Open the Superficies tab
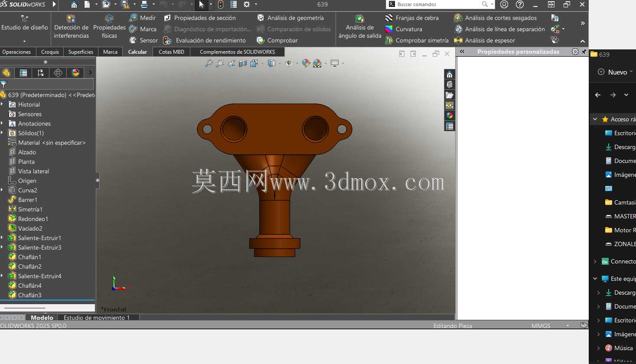636x364 pixels. [x=81, y=52]
